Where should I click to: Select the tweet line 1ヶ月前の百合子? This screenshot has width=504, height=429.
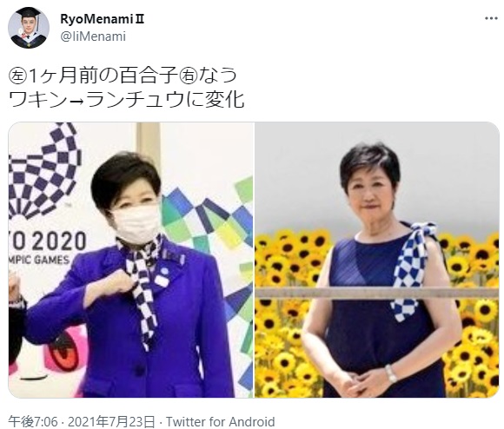coord(102,77)
